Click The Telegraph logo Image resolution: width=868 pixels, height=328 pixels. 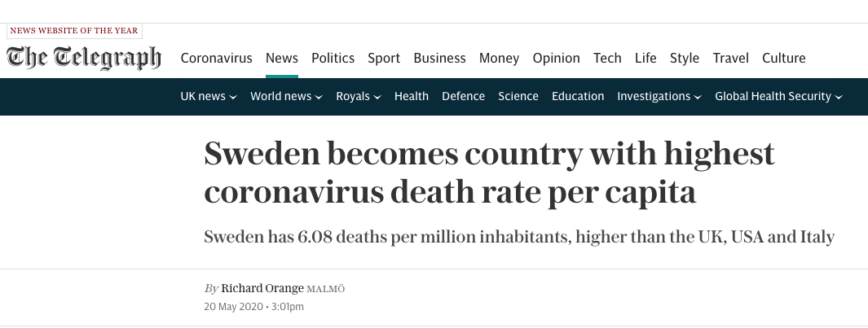pos(84,58)
